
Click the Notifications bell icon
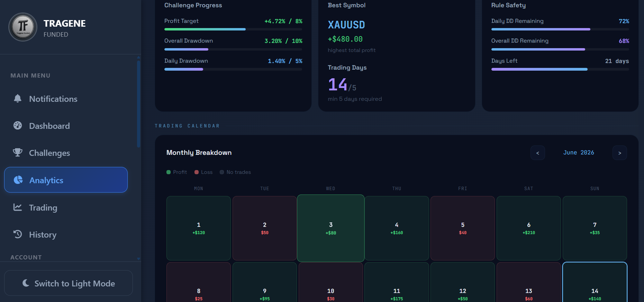tap(18, 98)
